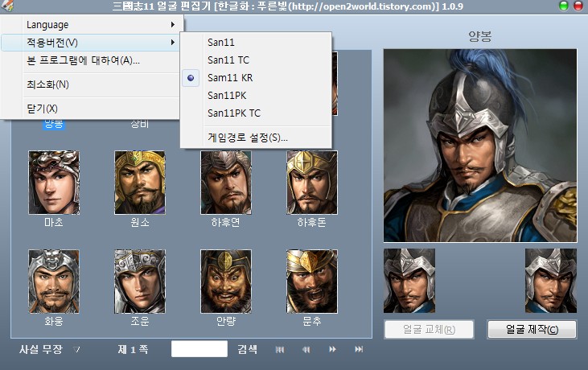Select 하후돈 portrait thumbnail

[x=312, y=183]
